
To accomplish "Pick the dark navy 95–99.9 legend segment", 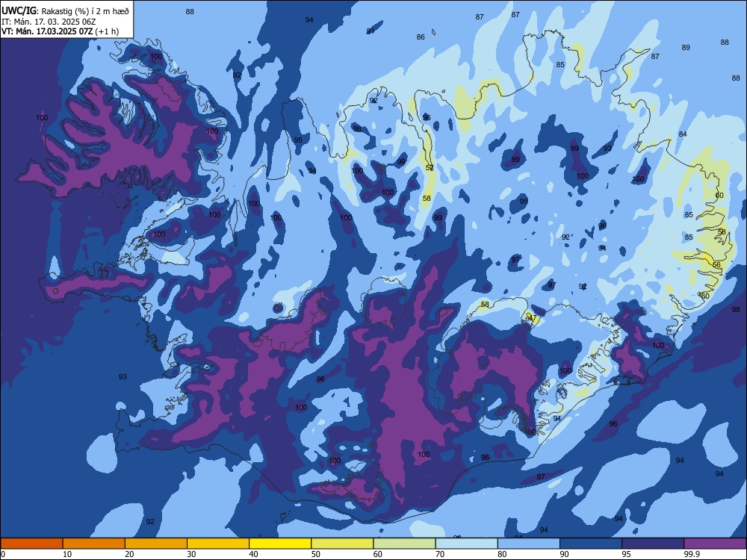I will point(653,544).
